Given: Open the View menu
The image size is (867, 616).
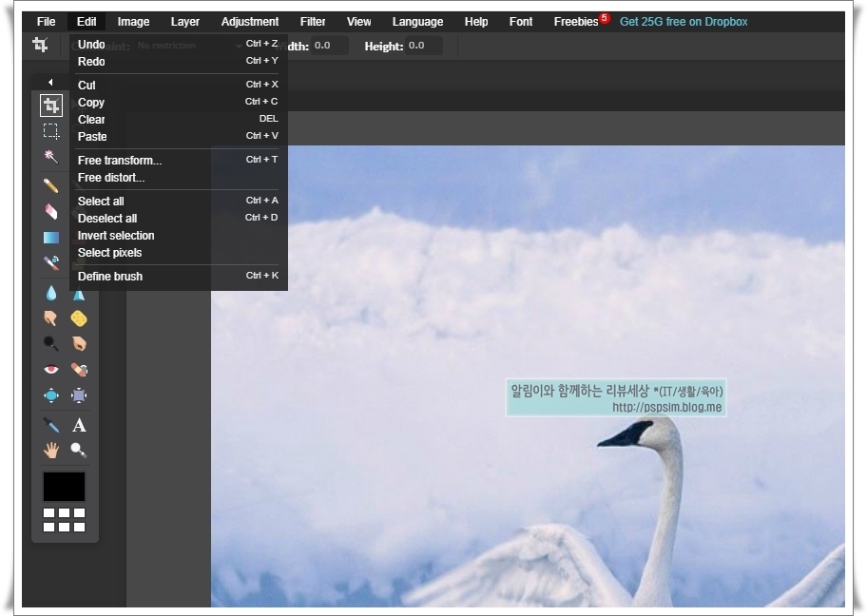Looking at the screenshot, I should [358, 22].
